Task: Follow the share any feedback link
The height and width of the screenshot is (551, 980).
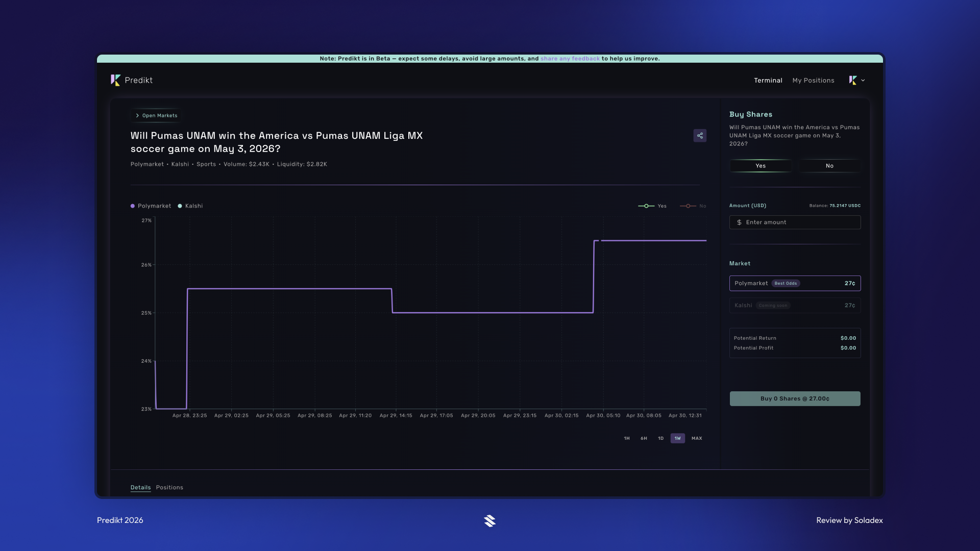Action: pos(570,59)
